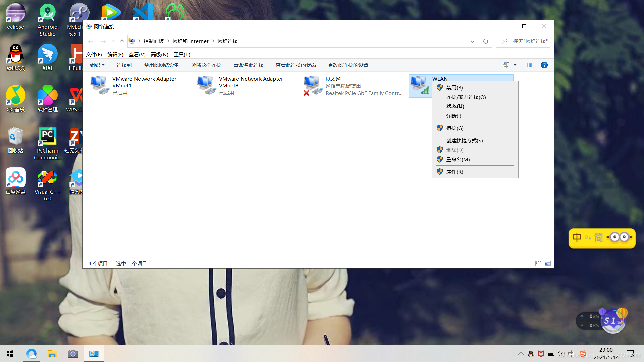
Task: Open File Explorer from taskbar
Action: click(52, 354)
